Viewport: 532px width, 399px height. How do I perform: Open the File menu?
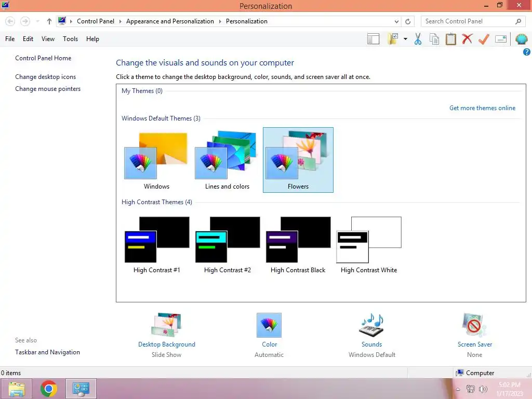[10, 39]
